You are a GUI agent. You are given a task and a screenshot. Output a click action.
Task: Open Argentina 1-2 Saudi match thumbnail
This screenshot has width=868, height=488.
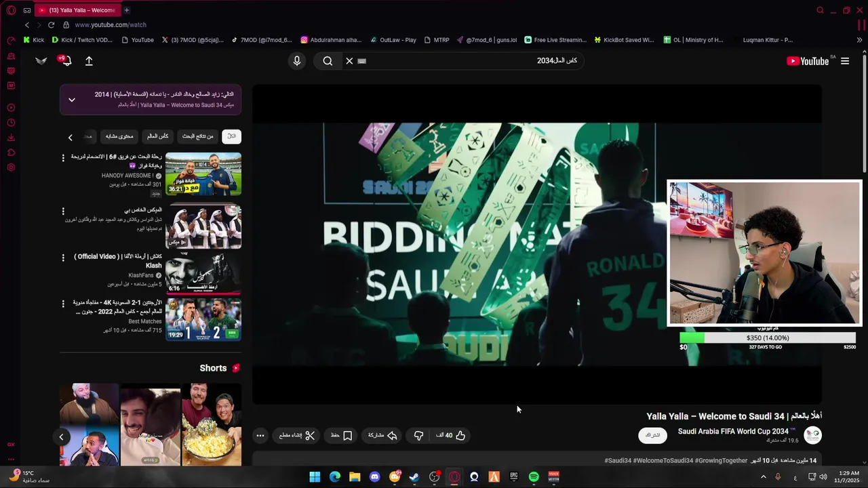203,319
